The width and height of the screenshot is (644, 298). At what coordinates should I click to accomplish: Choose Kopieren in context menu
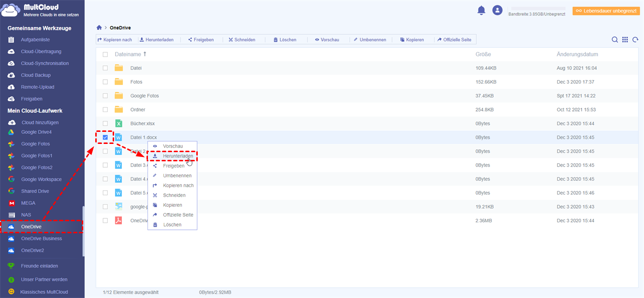[172, 205]
